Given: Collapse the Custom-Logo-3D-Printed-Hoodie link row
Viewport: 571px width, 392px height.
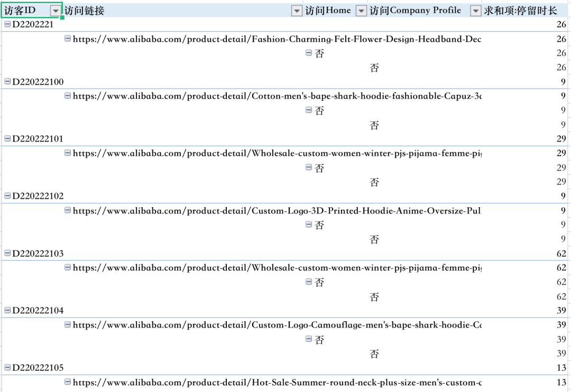Looking at the screenshot, I should 67,210.
